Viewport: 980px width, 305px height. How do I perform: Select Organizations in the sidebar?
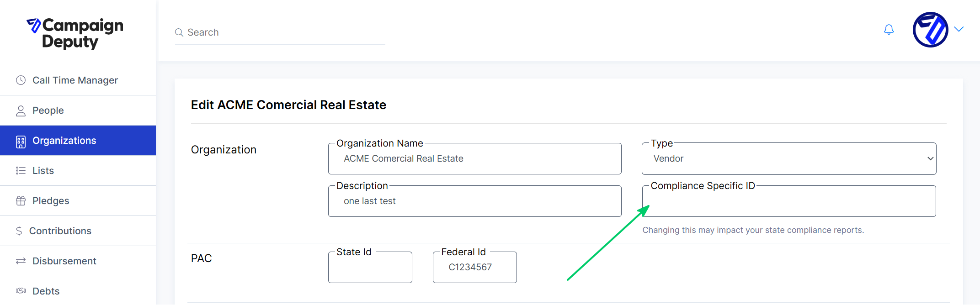coord(78,141)
